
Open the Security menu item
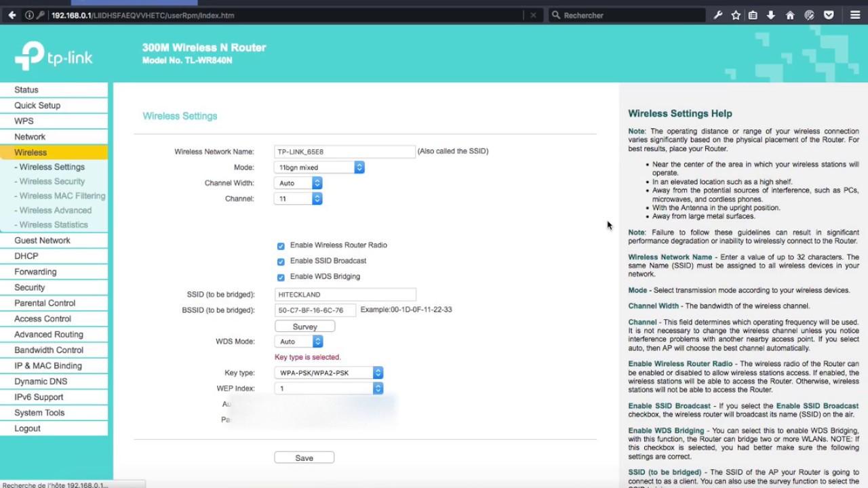pyautogui.click(x=54, y=287)
